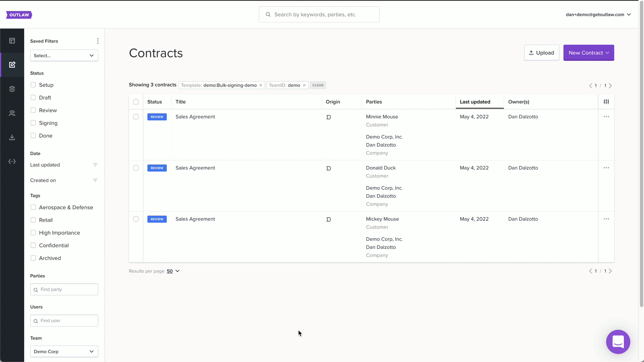Image resolution: width=644 pixels, height=362 pixels.
Task: Open column settings icon in table header
Action: 606,102
